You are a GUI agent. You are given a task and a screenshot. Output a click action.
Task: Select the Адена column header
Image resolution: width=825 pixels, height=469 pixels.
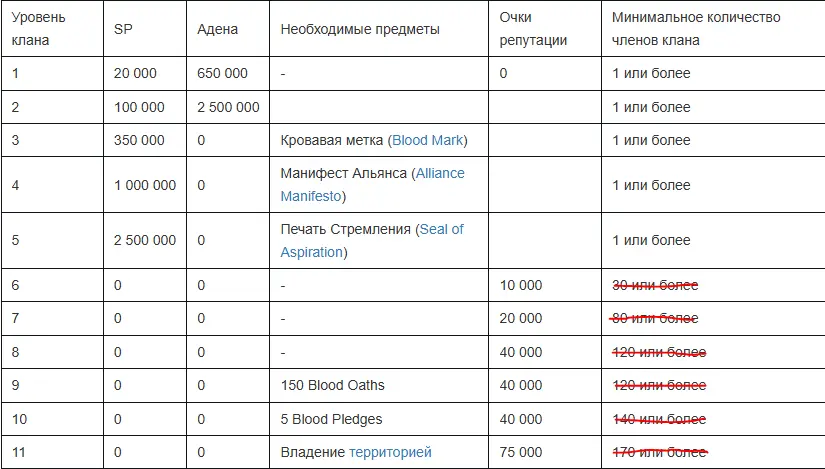point(218,30)
